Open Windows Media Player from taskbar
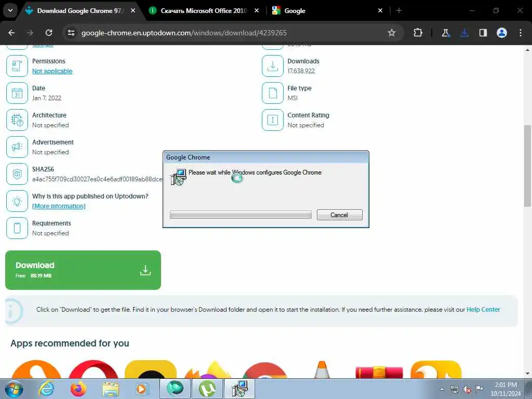The height and width of the screenshot is (399, 532). [x=141, y=389]
